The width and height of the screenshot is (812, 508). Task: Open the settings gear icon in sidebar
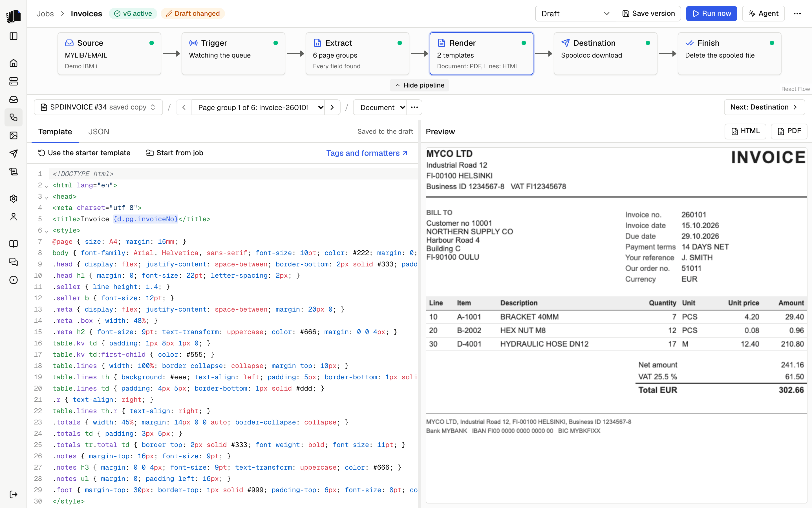(14, 199)
